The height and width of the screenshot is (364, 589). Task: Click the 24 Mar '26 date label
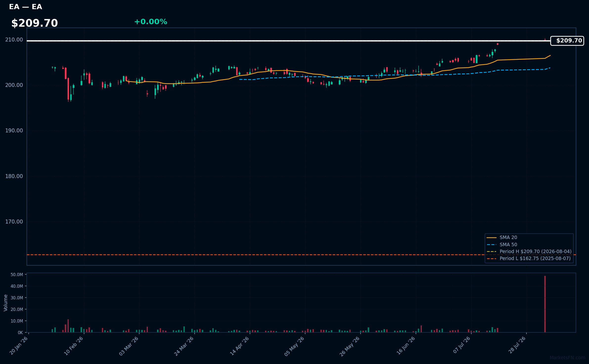click(184, 346)
